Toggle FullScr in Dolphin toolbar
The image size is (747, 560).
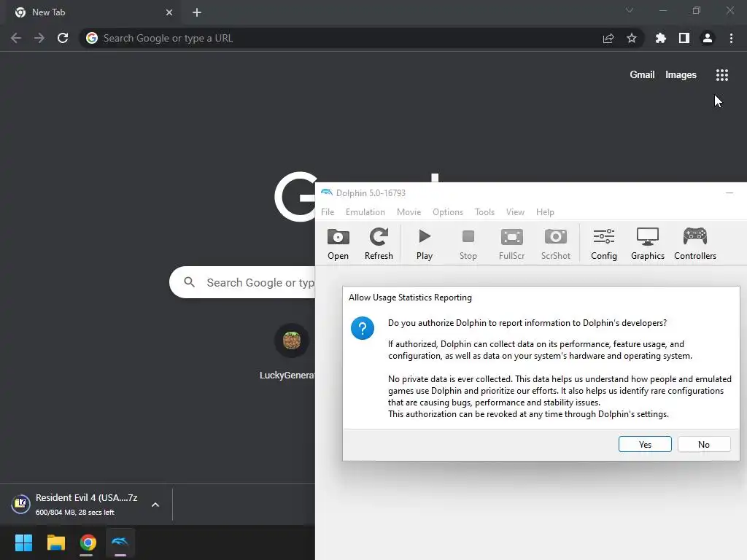511,244
